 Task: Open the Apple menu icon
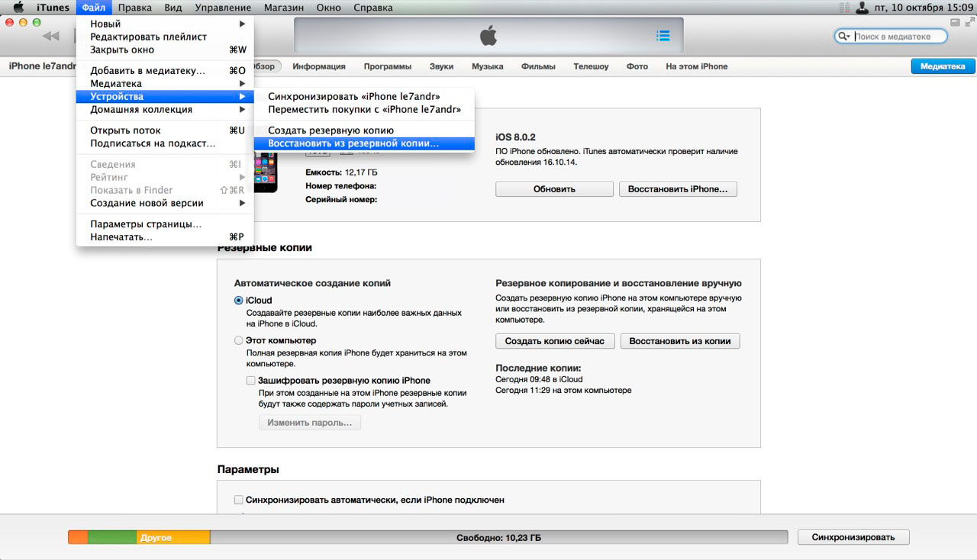click(18, 8)
